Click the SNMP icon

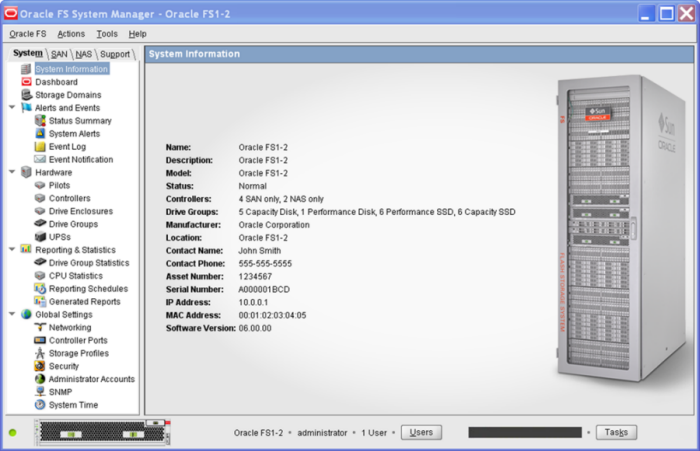coord(40,392)
